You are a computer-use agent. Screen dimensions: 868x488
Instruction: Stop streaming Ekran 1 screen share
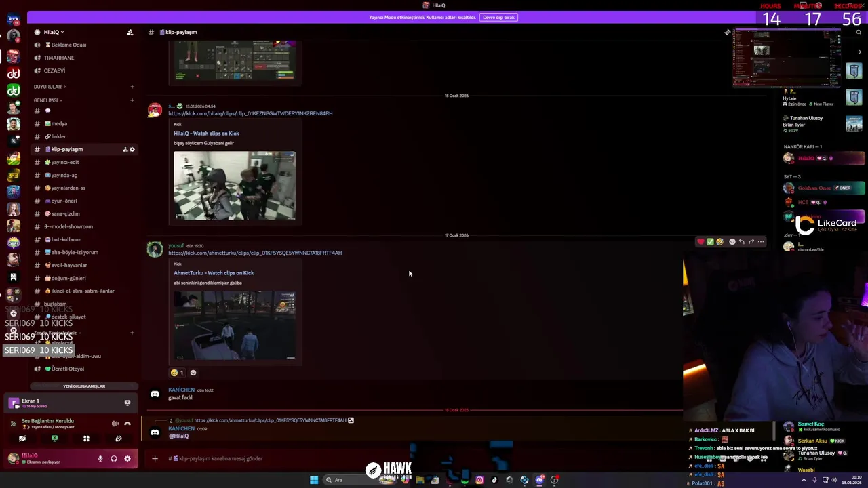(127, 403)
